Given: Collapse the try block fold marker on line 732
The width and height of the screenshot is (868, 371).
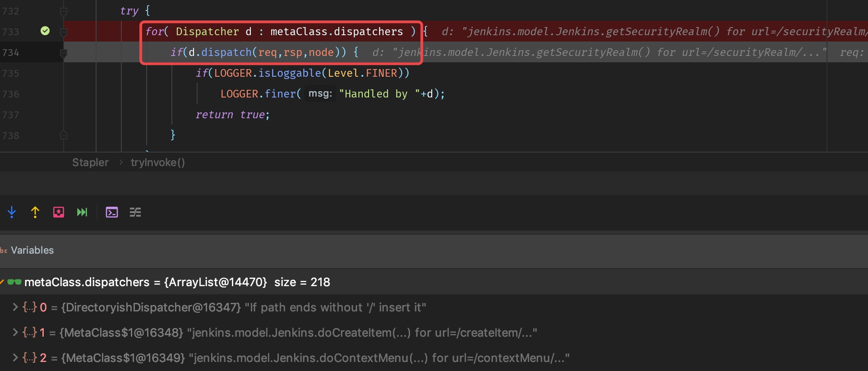Looking at the screenshot, I should point(64,11).
